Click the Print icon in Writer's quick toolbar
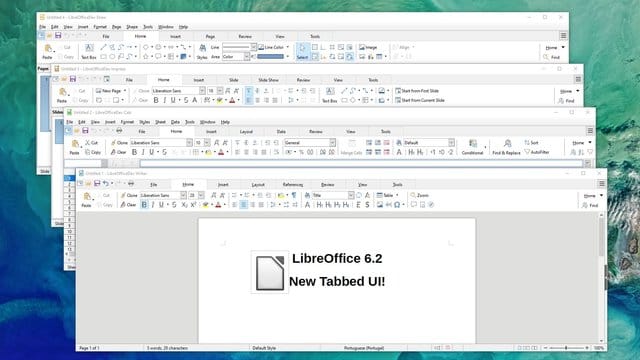This screenshot has width=640, height=360. pos(131,184)
